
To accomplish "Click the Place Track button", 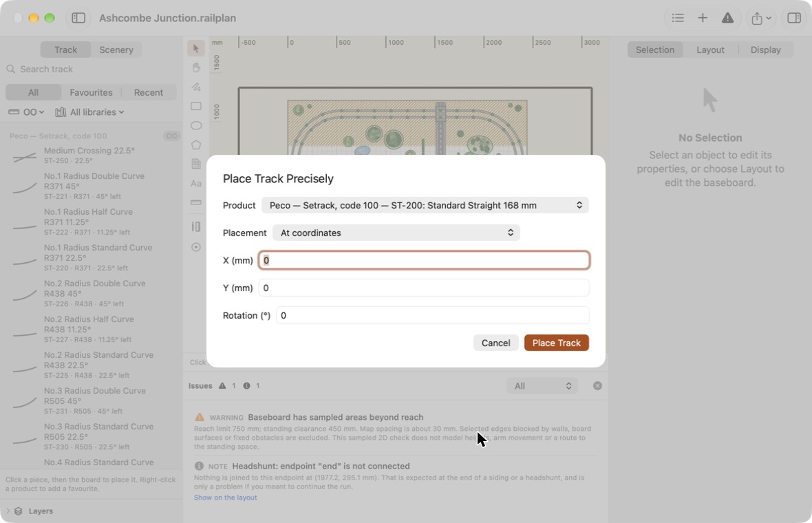I will coord(556,343).
